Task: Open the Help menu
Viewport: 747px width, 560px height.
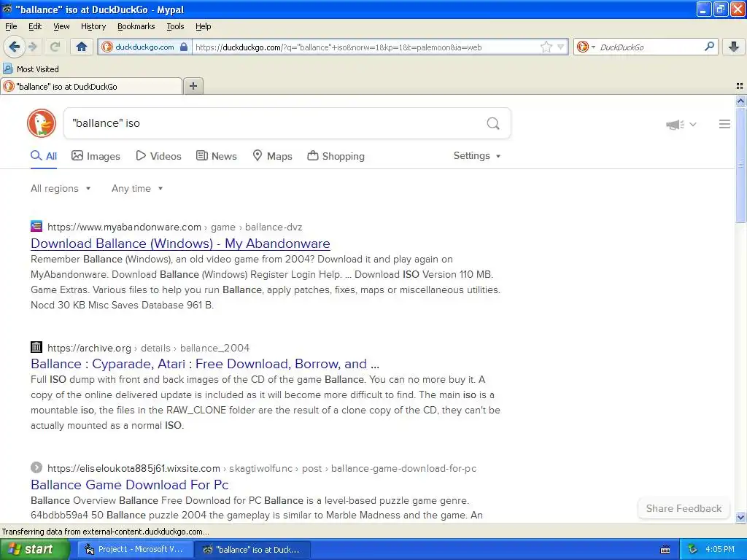Action: [x=203, y=26]
